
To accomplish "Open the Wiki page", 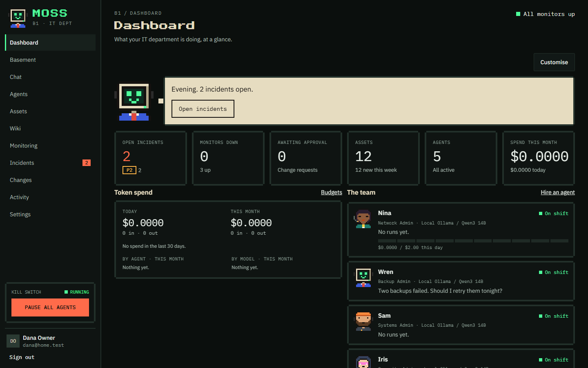I will 50,128.
